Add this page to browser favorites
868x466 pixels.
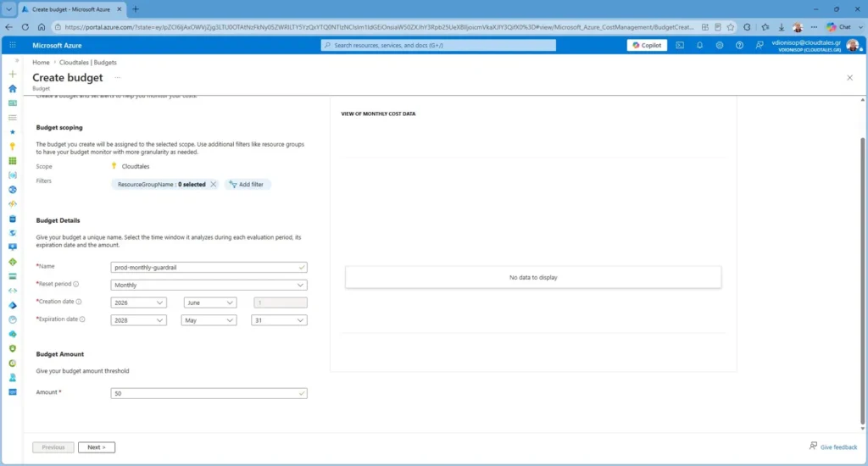(731, 27)
